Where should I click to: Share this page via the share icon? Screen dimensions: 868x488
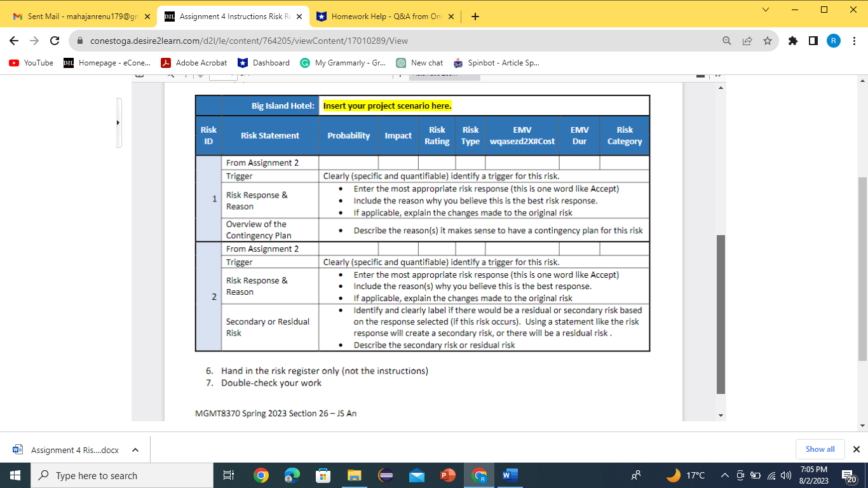point(747,41)
